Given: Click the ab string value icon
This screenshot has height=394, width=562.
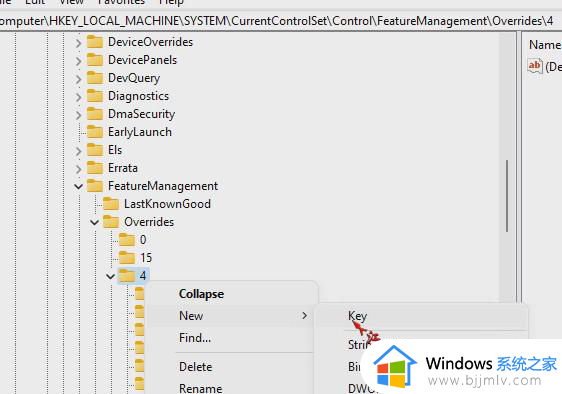Looking at the screenshot, I should pos(534,66).
